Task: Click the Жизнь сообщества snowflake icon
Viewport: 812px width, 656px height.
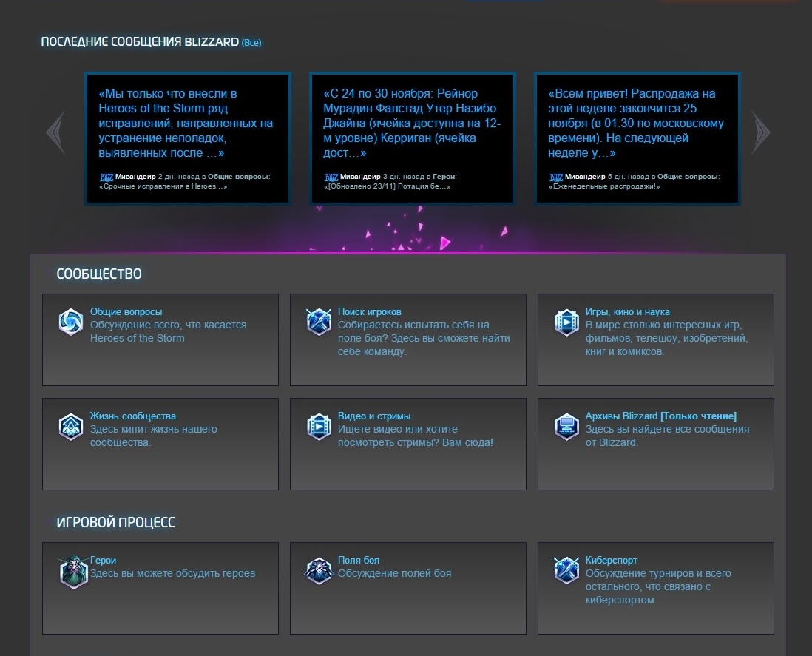Action: coord(70,426)
